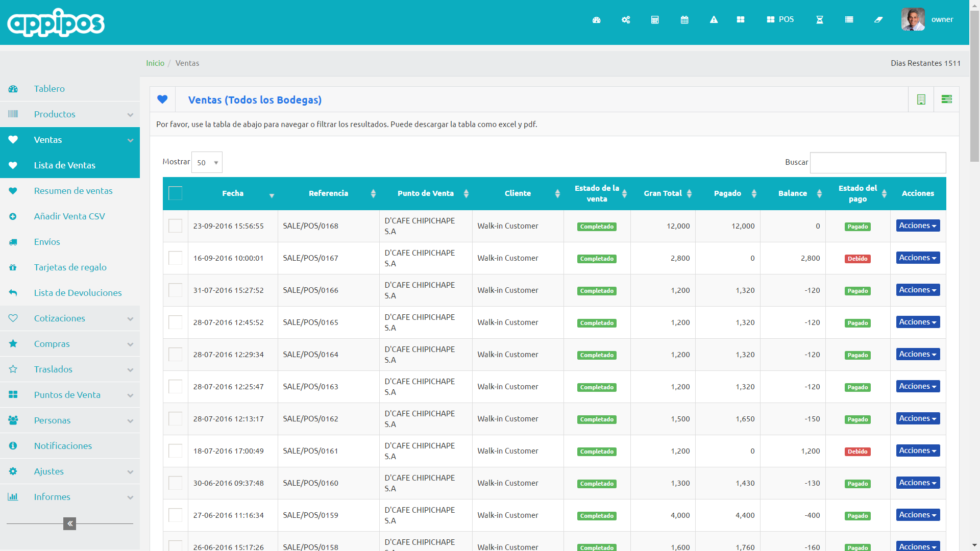Open the Mostrar 50 entries dropdown

[x=207, y=163]
